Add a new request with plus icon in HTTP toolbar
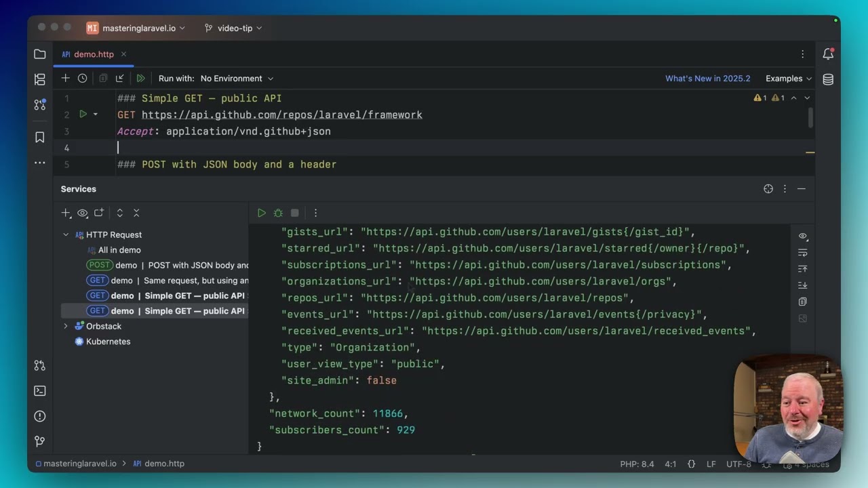 click(x=65, y=79)
